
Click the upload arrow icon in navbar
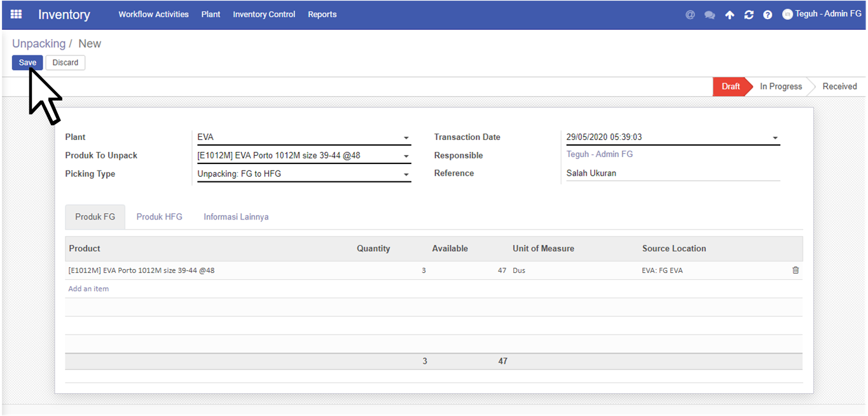click(x=729, y=15)
